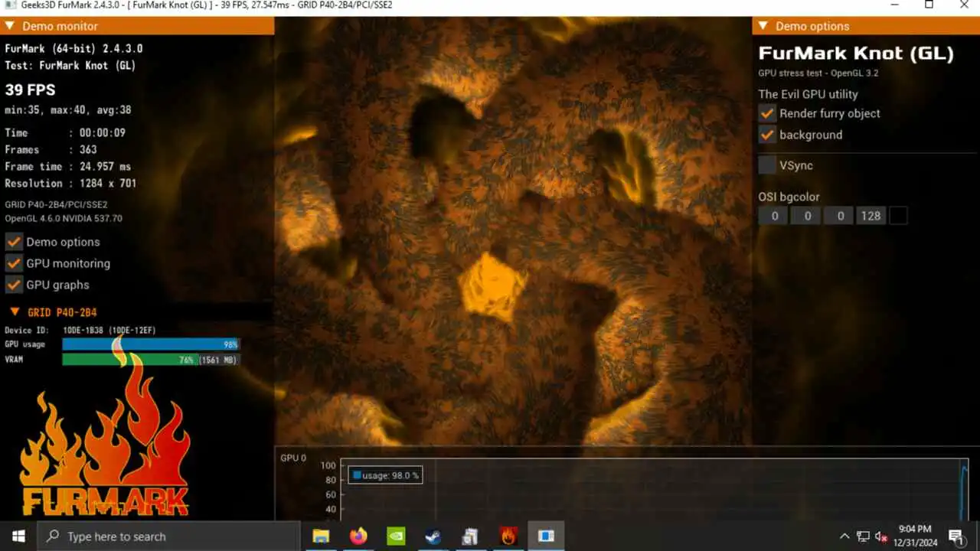Click the GRID P40-2B4/PCI/SSE2 line
Viewport: 980px width, 551px height.
click(56, 205)
